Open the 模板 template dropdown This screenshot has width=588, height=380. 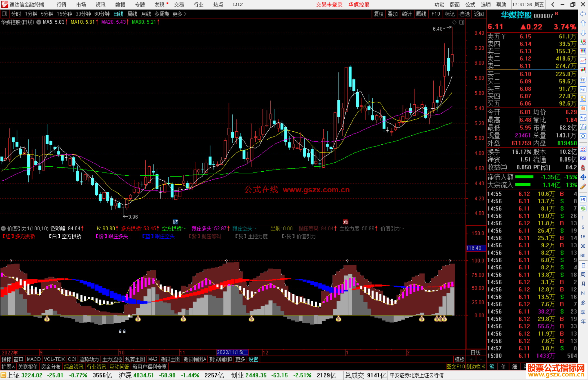[460, 359]
